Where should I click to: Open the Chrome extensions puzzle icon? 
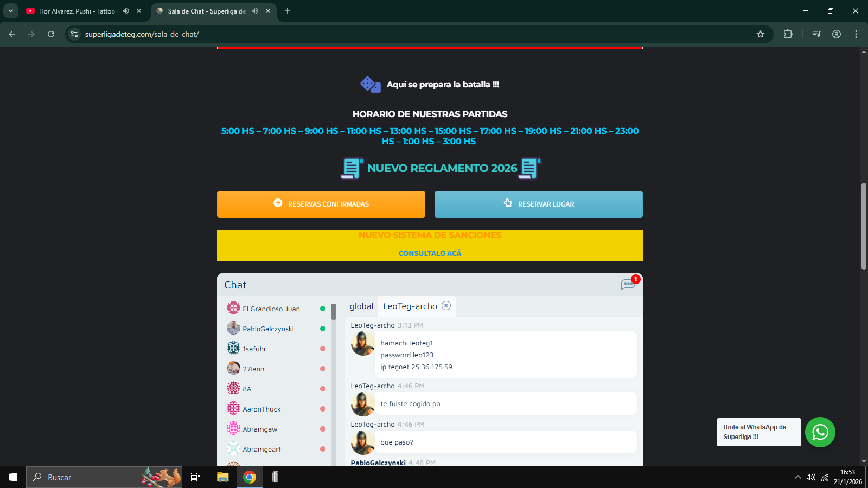[788, 34]
